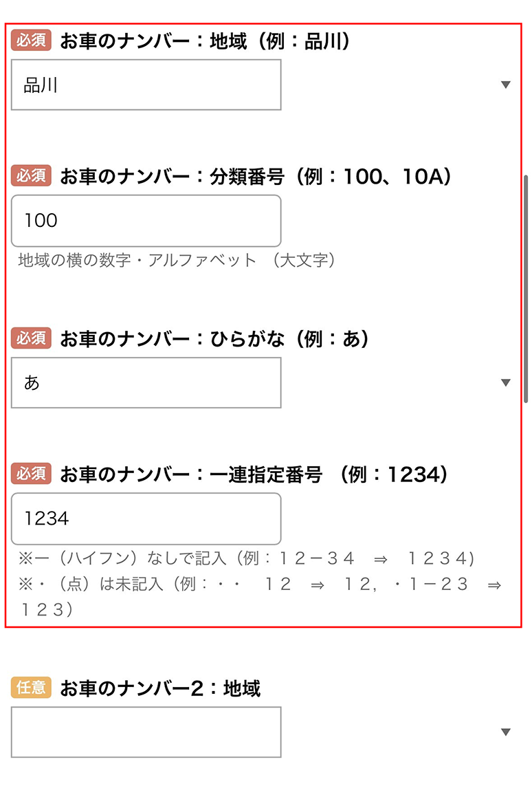Viewport: 532px width, 797px height.
Task: Click the arrow beside the あ field
Action: click(506, 383)
